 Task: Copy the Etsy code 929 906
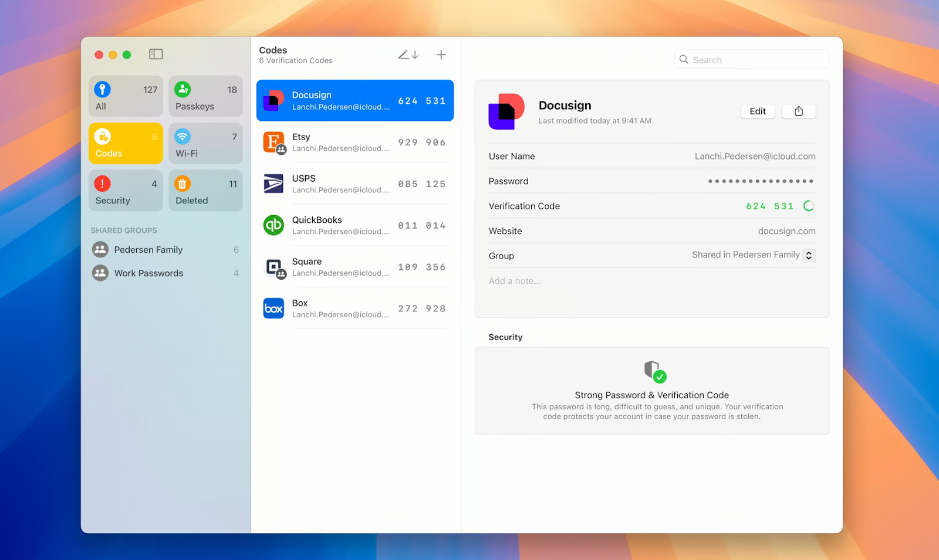[x=422, y=142]
